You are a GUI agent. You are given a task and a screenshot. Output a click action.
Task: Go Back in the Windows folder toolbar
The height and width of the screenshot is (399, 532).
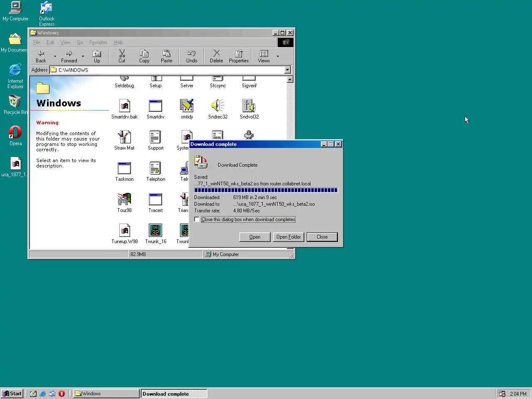point(41,56)
